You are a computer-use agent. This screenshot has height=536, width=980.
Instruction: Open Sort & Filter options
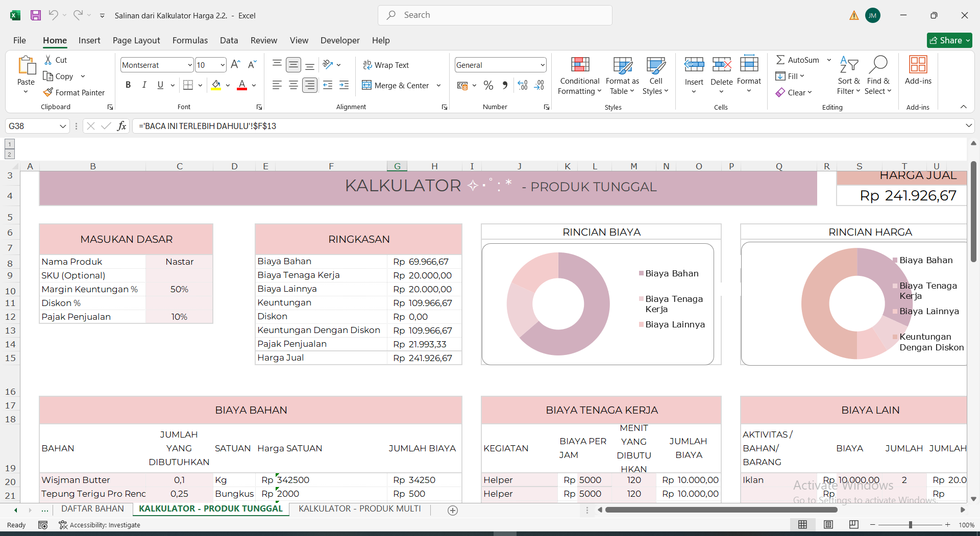coord(849,75)
